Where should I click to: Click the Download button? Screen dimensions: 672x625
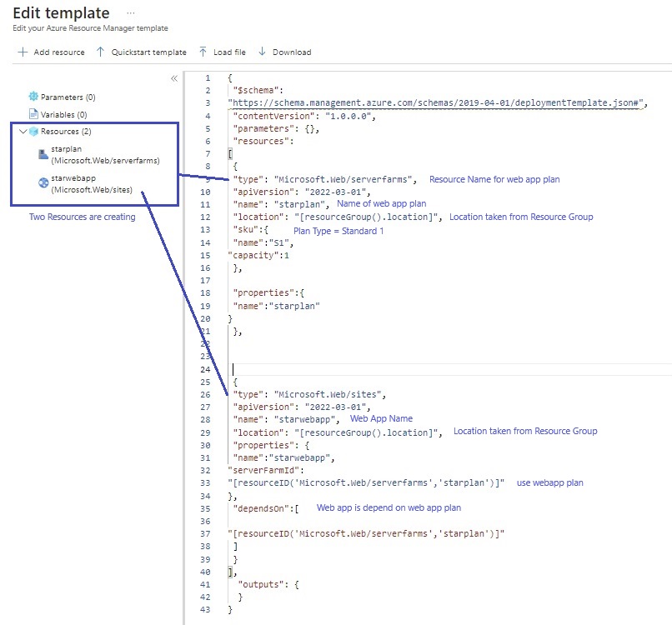[284, 52]
